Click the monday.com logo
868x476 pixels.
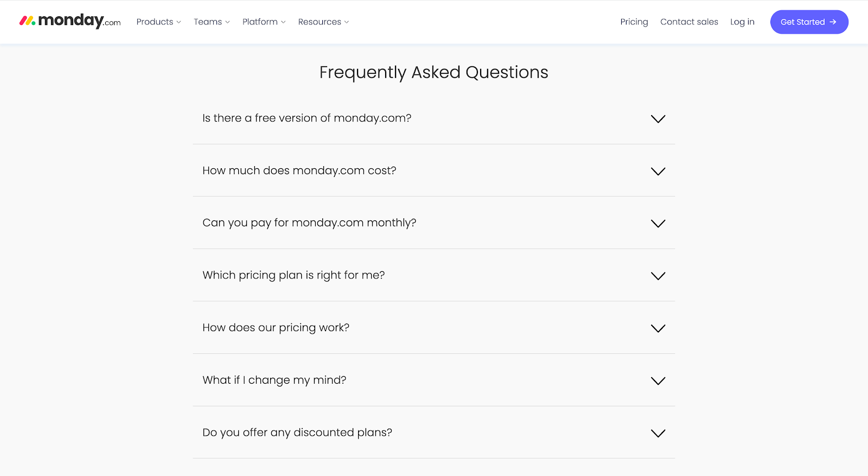70,21
